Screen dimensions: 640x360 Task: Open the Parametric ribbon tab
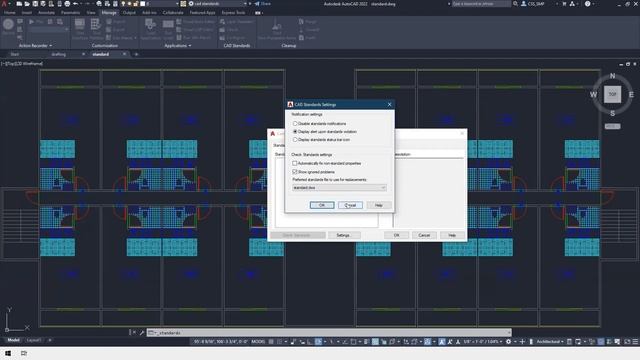(70, 13)
